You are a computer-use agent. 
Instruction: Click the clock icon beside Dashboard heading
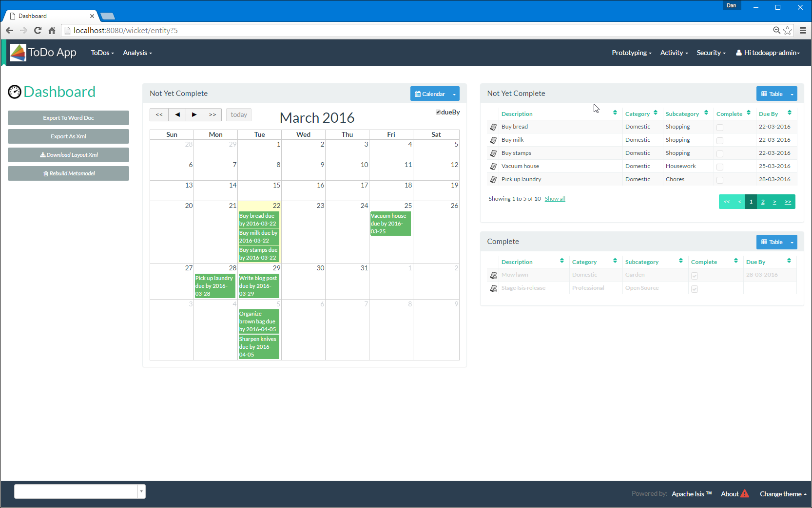(14, 92)
